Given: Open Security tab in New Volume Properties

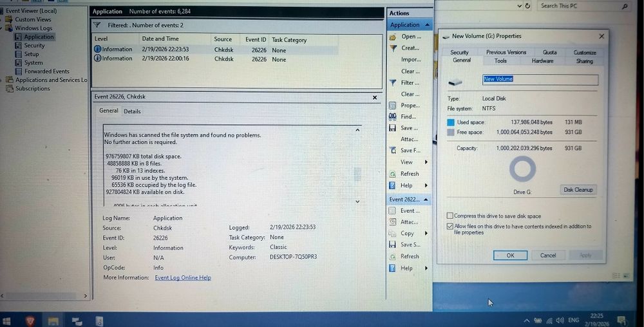Looking at the screenshot, I should [x=459, y=52].
